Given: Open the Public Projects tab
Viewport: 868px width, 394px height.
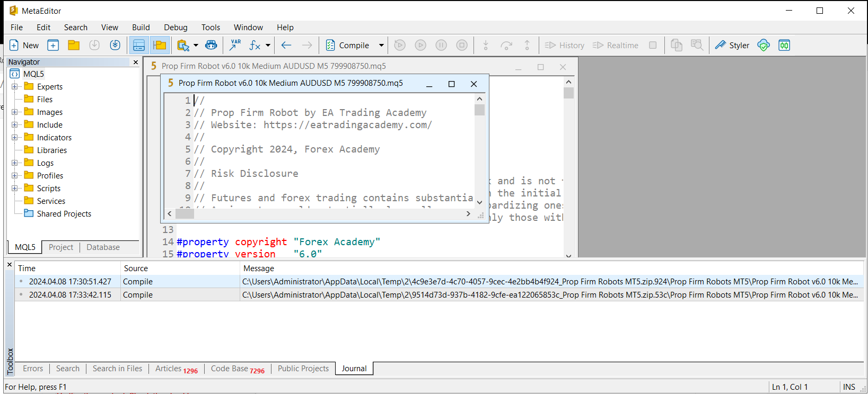Looking at the screenshot, I should pos(303,369).
